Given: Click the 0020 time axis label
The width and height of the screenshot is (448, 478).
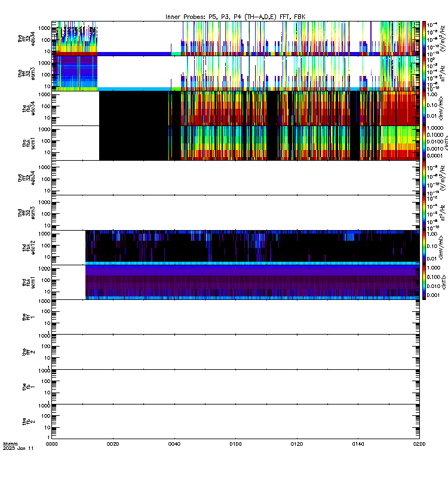Looking at the screenshot, I should (x=113, y=444).
